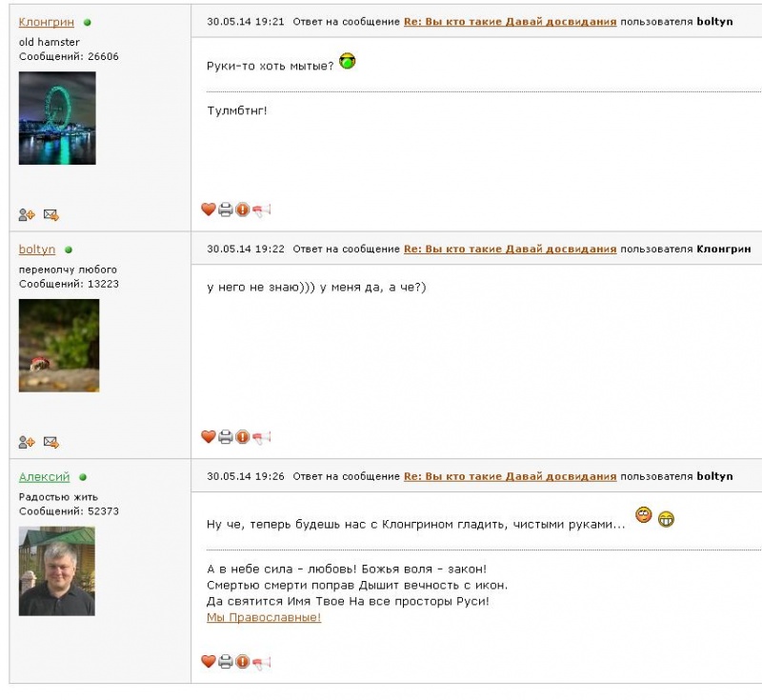This screenshot has height=700, width=762.
Task: Click the heart icon under Клонгрин's post
Action: coord(209,210)
